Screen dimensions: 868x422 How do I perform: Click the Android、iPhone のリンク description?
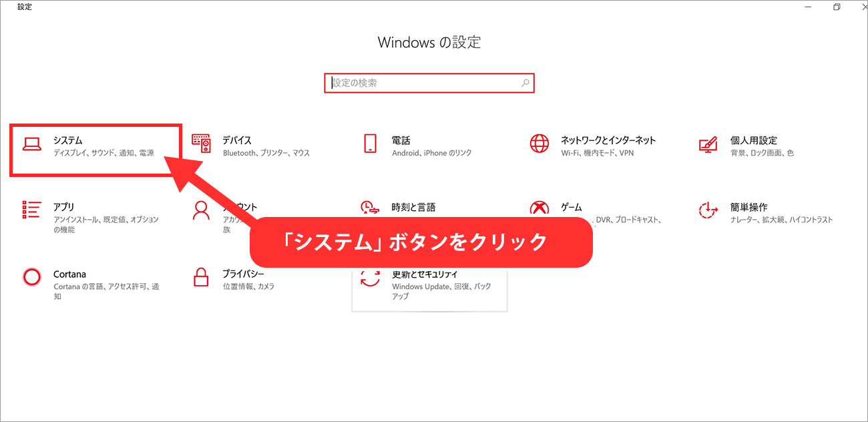click(x=432, y=153)
